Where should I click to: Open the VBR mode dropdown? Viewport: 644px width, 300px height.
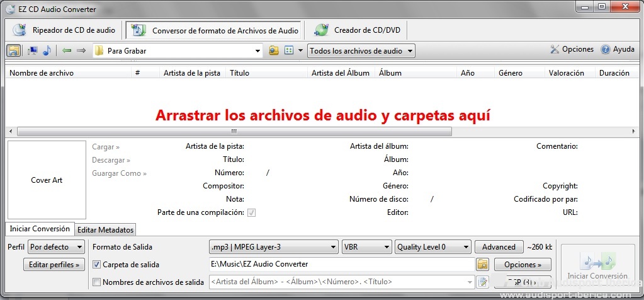click(x=367, y=247)
